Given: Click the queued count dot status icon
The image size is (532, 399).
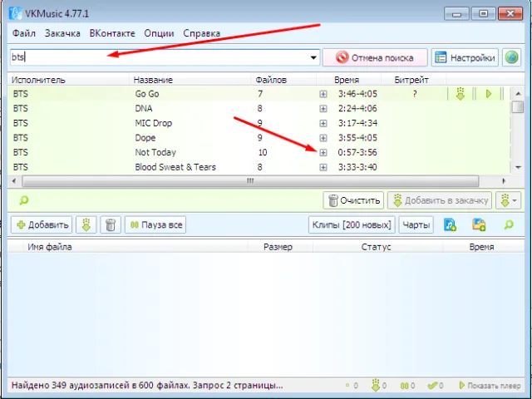Looking at the screenshot, I should click(x=347, y=386).
